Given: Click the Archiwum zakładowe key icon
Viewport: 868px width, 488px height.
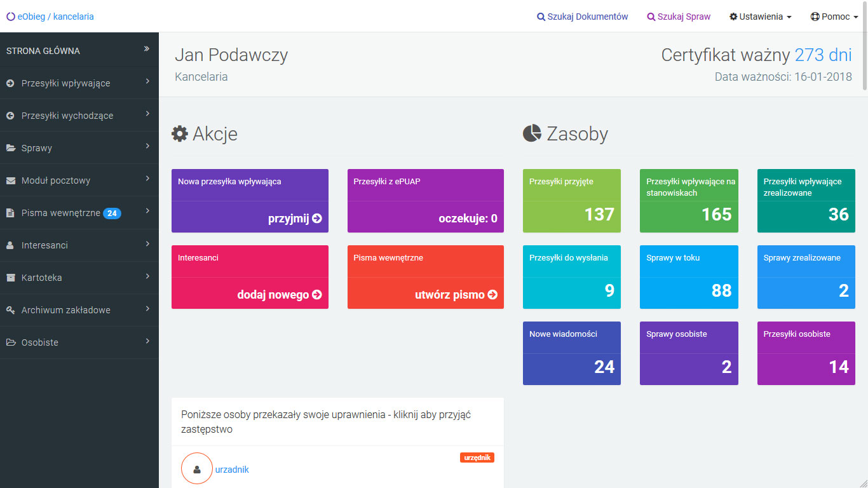Looking at the screenshot, I should pyautogui.click(x=10, y=310).
